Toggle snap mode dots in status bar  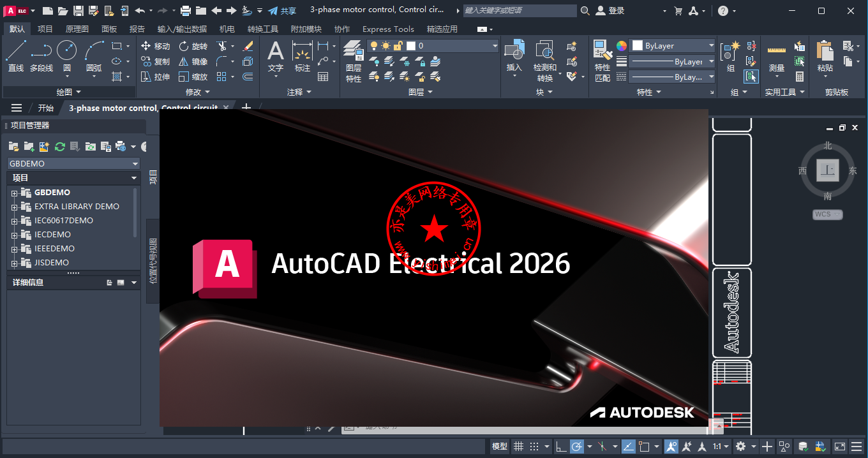click(x=534, y=447)
